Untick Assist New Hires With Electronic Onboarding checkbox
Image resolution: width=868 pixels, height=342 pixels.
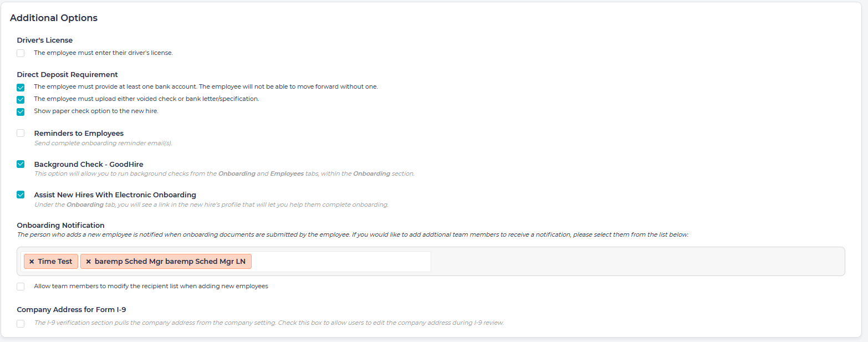21,195
